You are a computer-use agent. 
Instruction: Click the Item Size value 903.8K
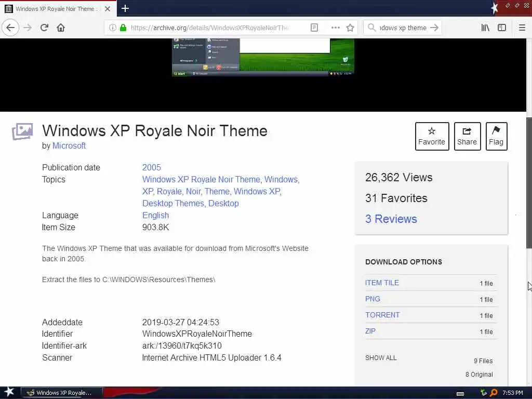pyautogui.click(x=155, y=228)
